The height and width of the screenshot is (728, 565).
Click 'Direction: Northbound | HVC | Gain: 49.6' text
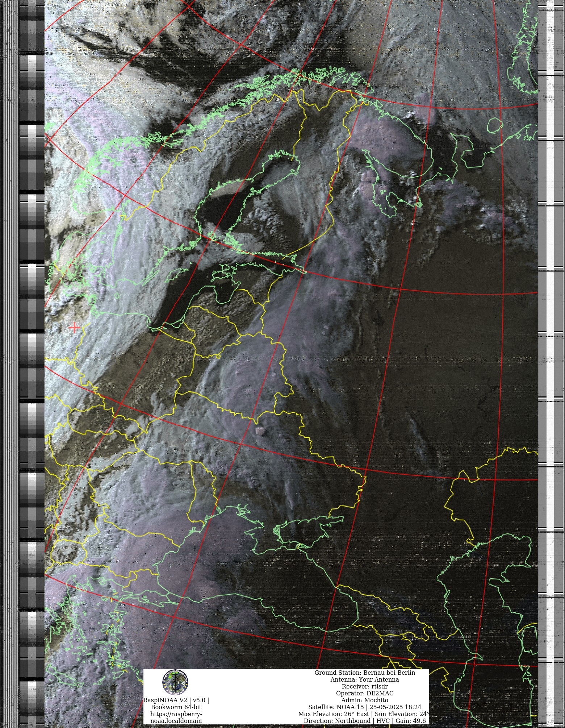(365, 721)
